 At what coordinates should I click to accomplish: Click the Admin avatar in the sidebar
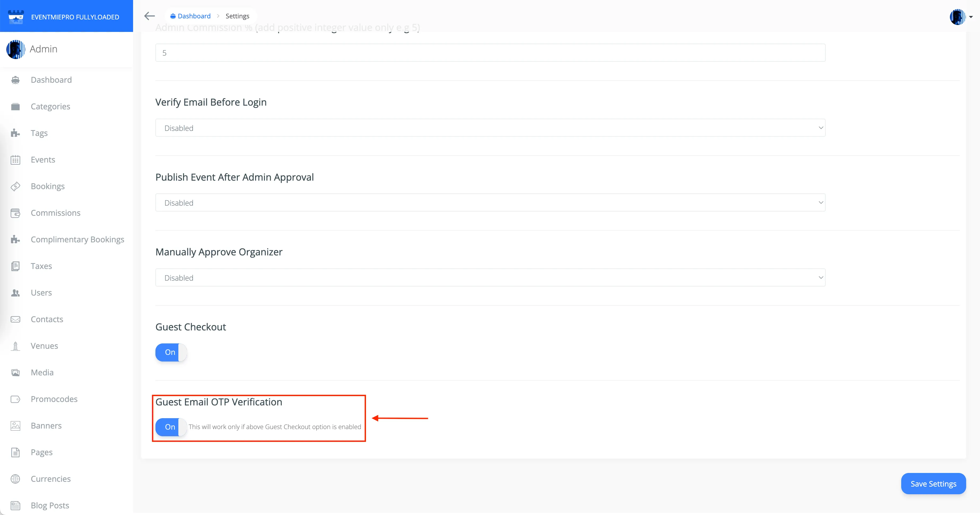[16, 49]
